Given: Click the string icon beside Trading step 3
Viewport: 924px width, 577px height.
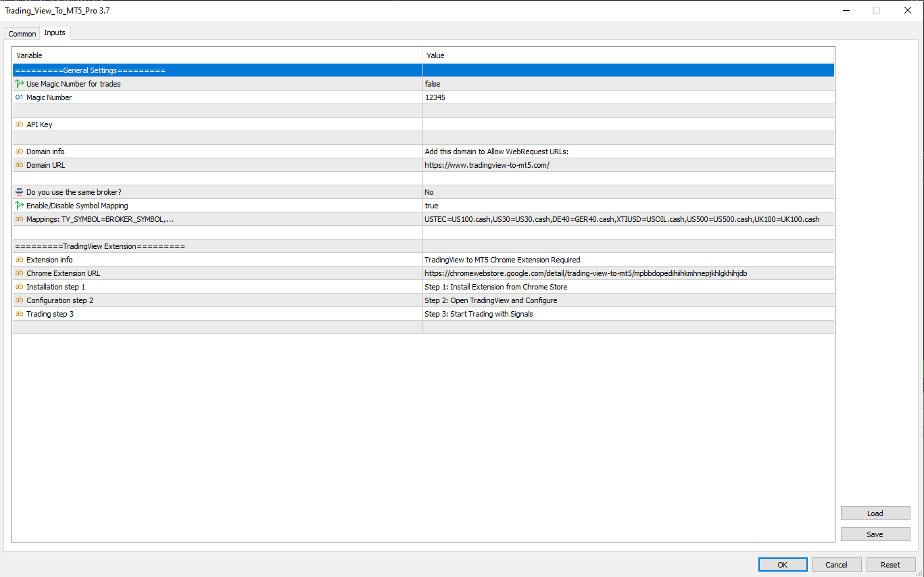Looking at the screenshot, I should click(x=19, y=314).
